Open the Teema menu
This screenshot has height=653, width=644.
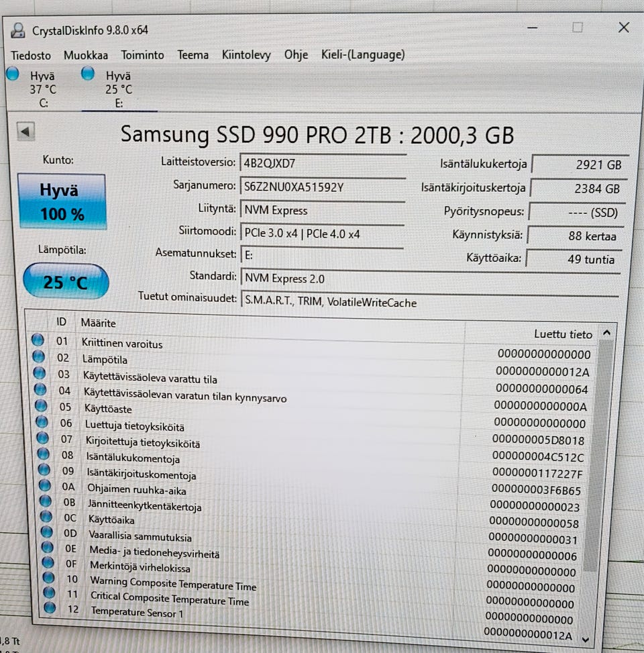point(193,55)
